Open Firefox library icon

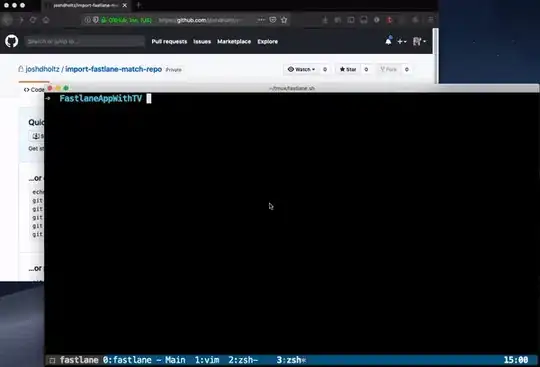pyautogui.click(x=338, y=20)
